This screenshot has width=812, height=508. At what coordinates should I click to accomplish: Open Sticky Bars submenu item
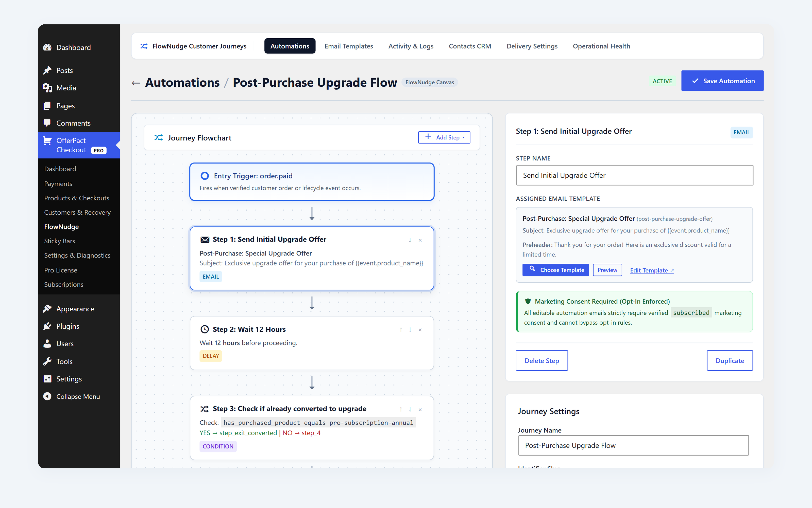[x=79, y=241]
